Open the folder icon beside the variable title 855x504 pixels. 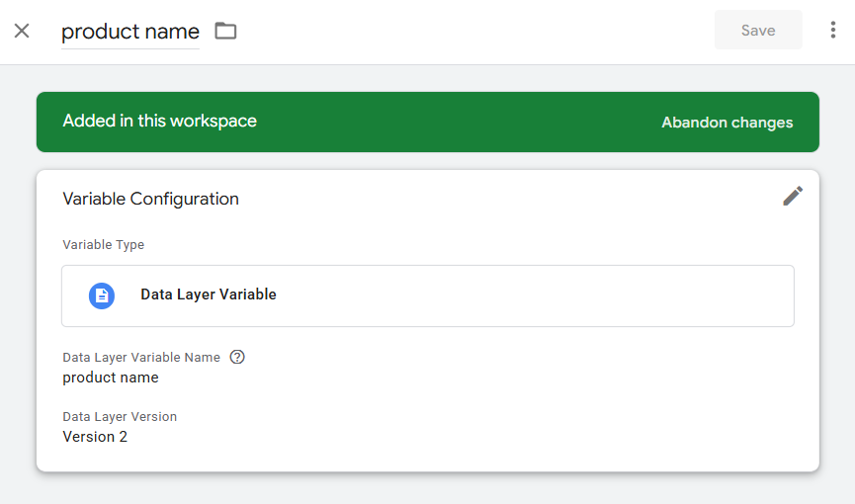point(225,31)
